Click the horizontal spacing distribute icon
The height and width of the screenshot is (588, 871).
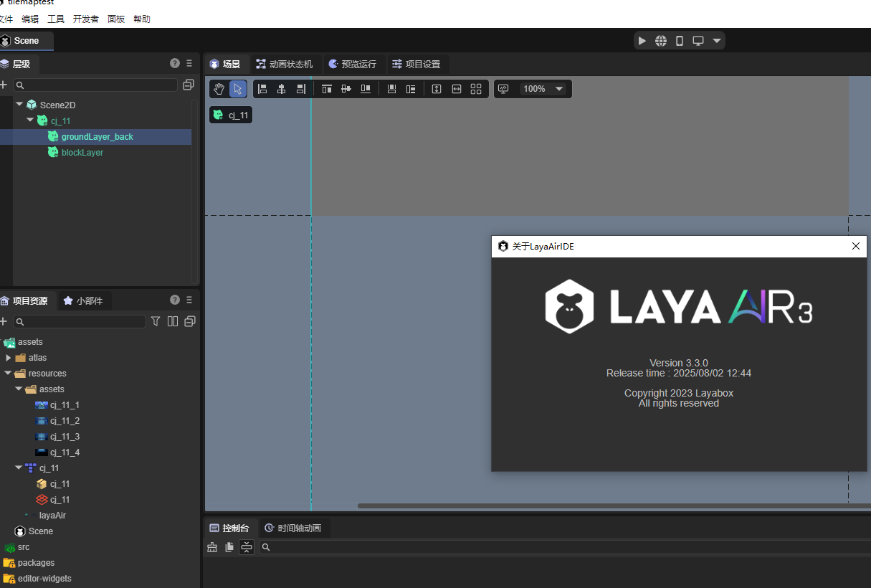[x=457, y=89]
